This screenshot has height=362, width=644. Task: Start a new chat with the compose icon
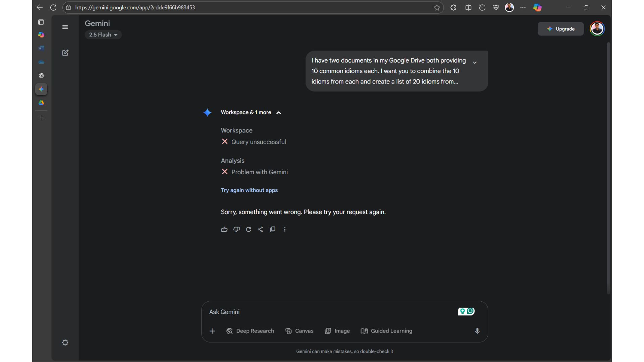click(x=65, y=53)
